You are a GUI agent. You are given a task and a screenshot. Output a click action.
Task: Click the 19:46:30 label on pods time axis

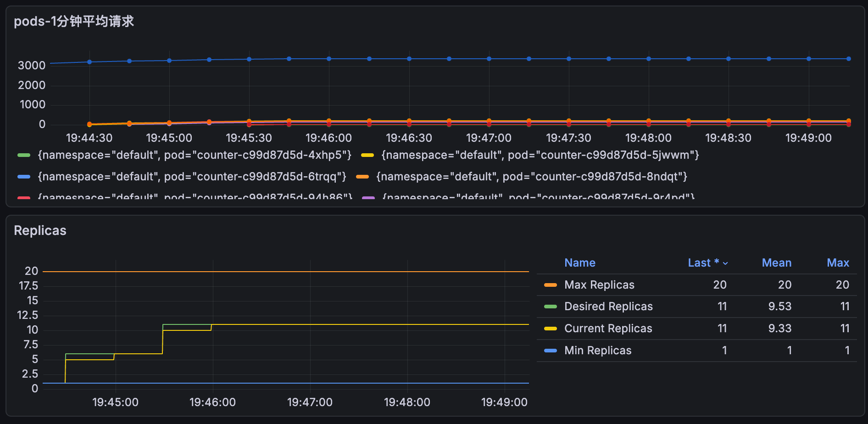click(x=409, y=138)
